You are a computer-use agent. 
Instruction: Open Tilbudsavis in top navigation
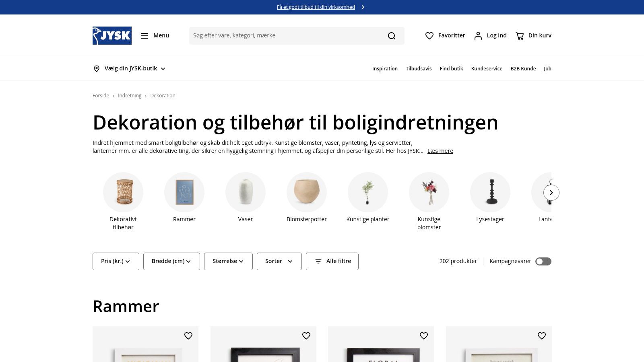click(x=419, y=69)
